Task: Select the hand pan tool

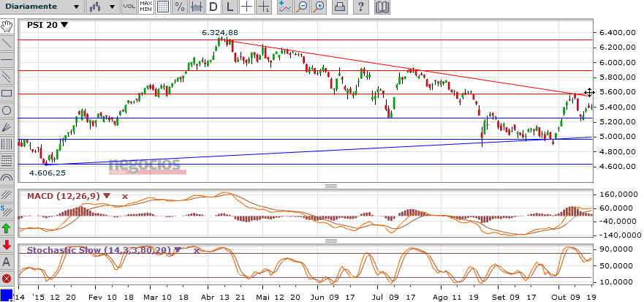Action: (x=7, y=26)
